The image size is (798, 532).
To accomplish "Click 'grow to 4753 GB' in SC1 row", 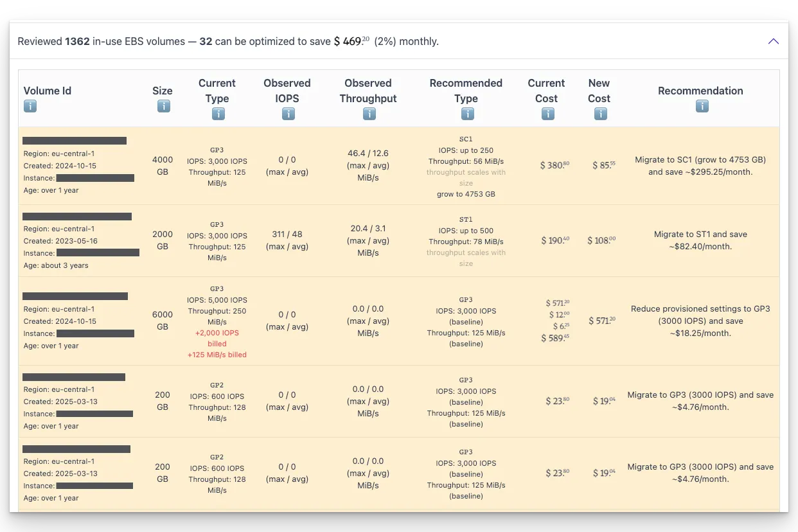I will coord(466,194).
